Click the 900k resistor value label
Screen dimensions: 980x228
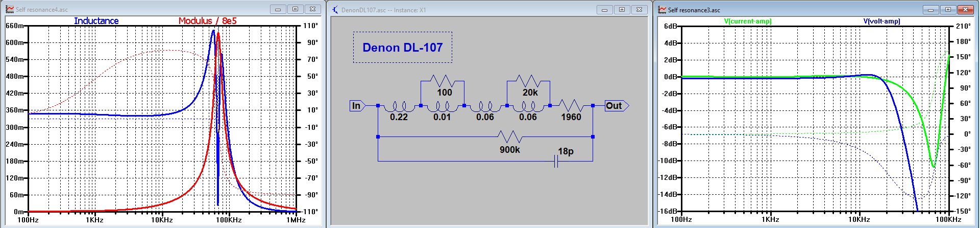[x=510, y=150]
